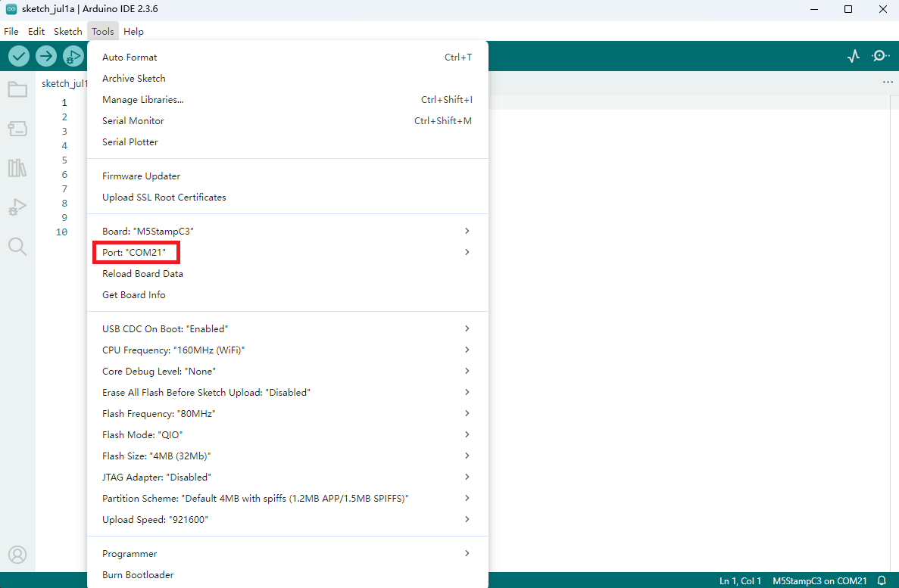Open Serial Monitor from toolbar icon
This screenshot has width=899, height=588.
[881, 56]
